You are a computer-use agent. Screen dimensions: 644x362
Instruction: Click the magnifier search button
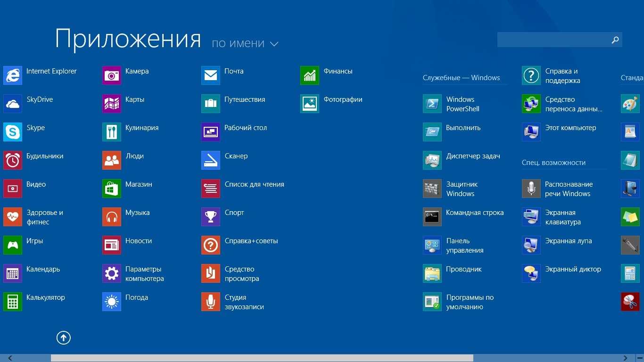tap(615, 40)
